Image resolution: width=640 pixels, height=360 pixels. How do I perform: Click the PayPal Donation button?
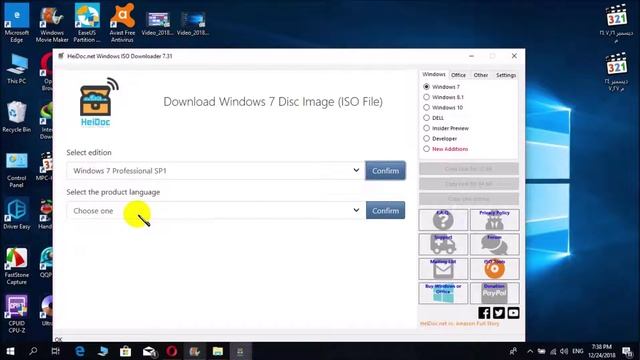click(x=494, y=293)
